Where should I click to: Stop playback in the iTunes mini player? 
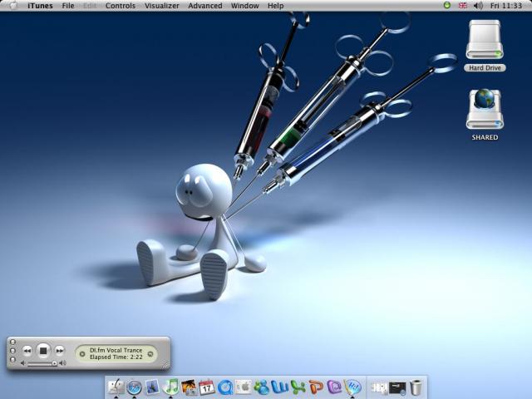(x=43, y=351)
